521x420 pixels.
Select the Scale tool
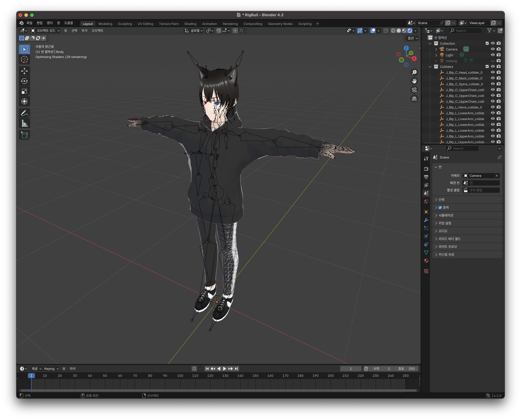click(24, 92)
